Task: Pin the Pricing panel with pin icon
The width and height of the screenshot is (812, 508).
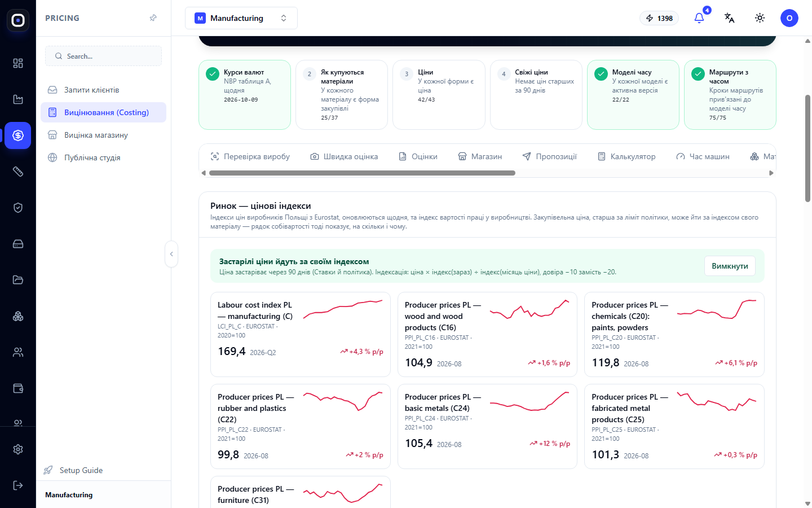Action: tap(153, 18)
